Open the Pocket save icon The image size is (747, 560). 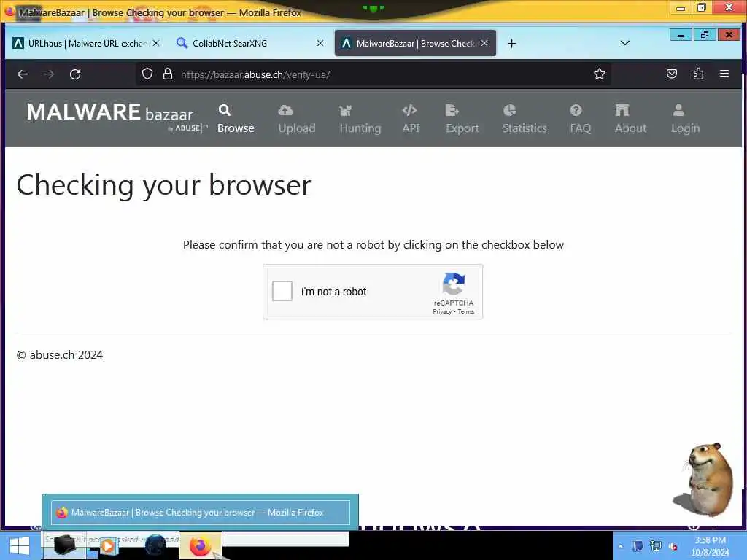pyautogui.click(x=672, y=74)
